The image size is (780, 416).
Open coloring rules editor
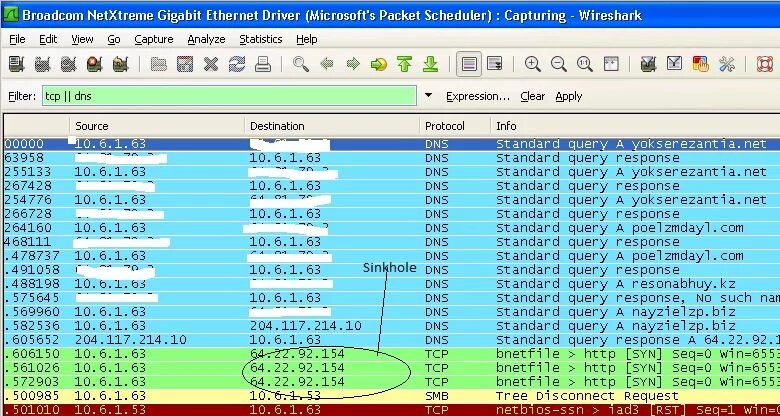[700, 64]
